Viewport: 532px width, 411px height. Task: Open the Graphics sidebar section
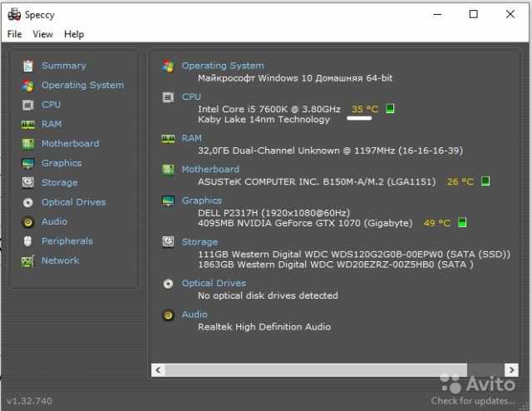pyautogui.click(x=62, y=163)
